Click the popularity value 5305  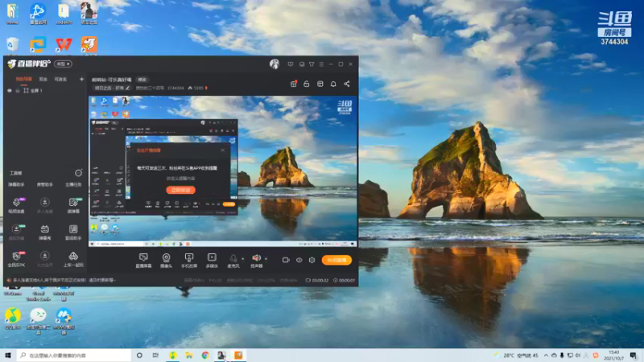(198, 88)
